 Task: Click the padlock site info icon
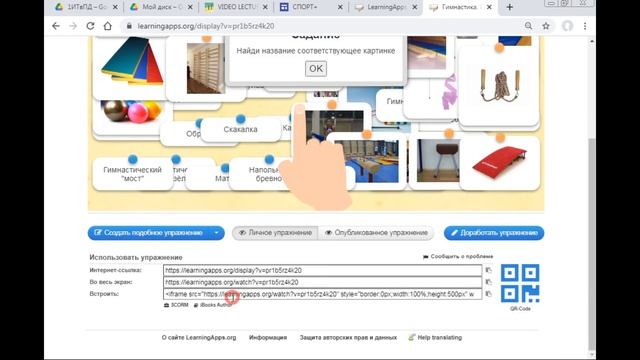click(129, 26)
